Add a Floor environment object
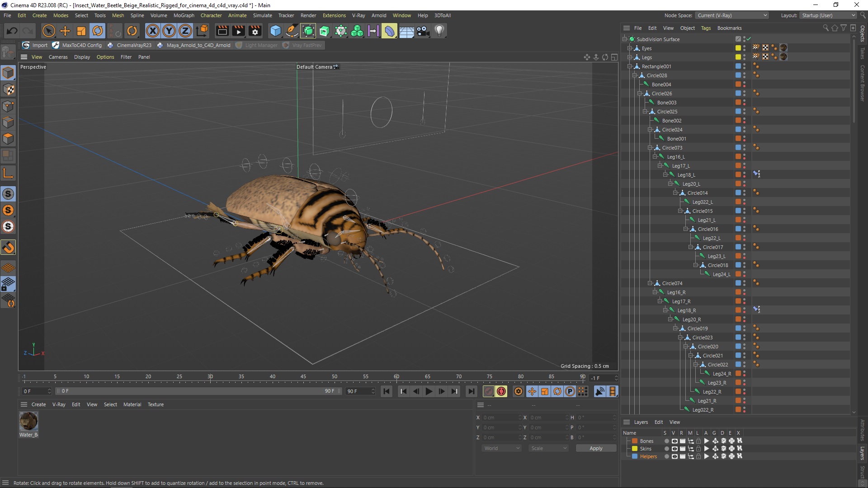The width and height of the screenshot is (868, 488). pos(406,31)
